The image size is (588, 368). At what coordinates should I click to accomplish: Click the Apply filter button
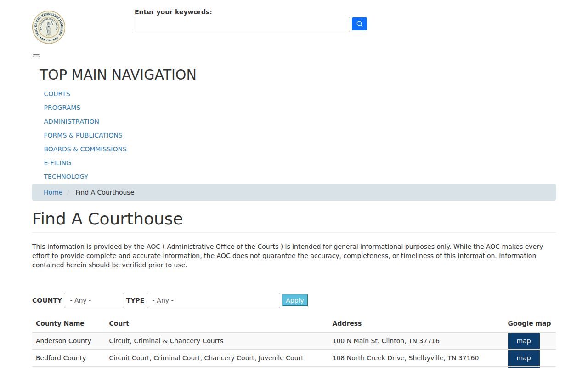click(295, 300)
